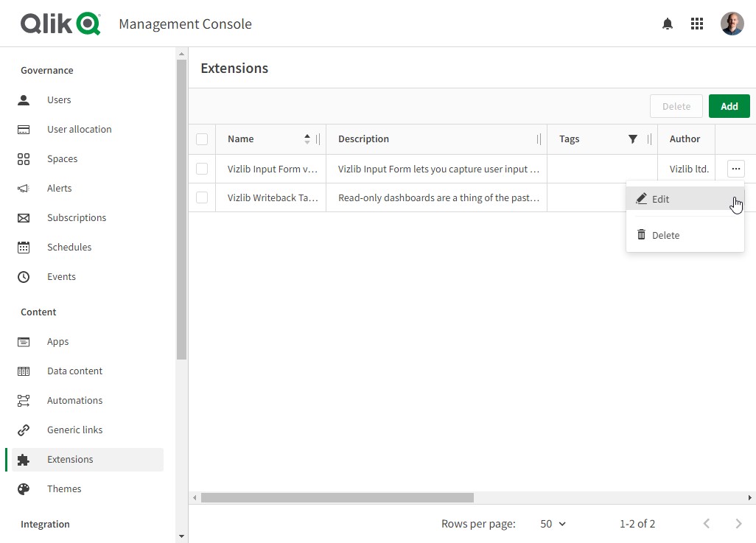Screen dimensions: 756x543
Task: Choose Delete from the context menu
Action: pyautogui.click(x=685, y=235)
